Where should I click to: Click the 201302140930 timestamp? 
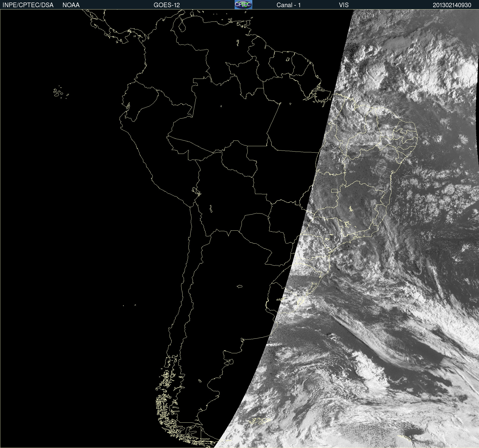tap(452, 5)
